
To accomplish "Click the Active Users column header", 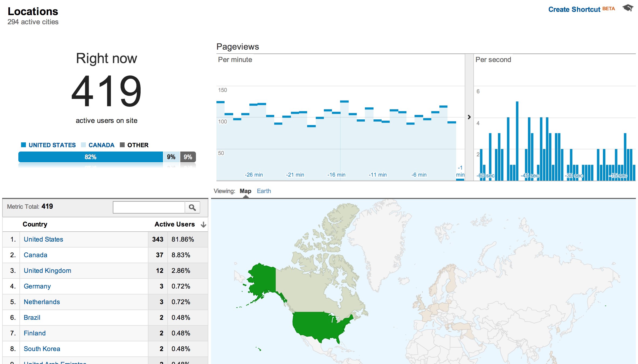I will click(x=174, y=224).
